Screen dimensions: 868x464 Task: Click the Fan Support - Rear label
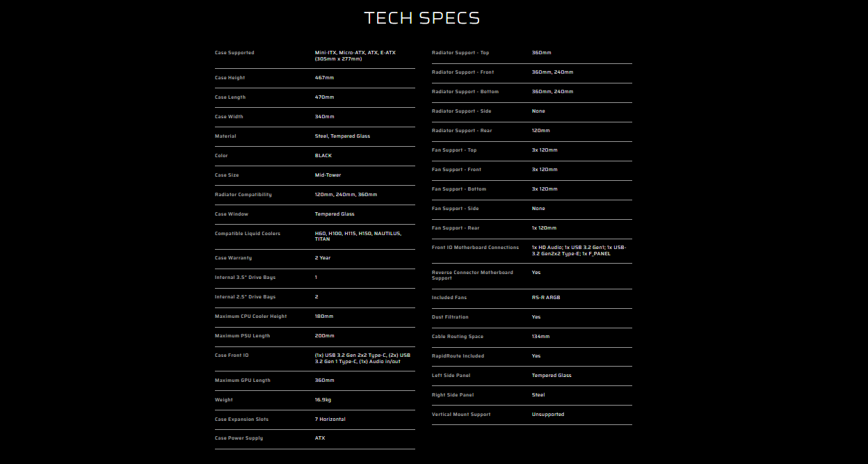[456, 228]
